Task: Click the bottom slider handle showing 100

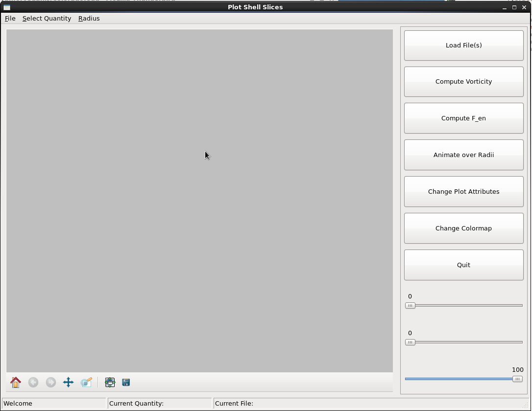Action: coord(517,379)
